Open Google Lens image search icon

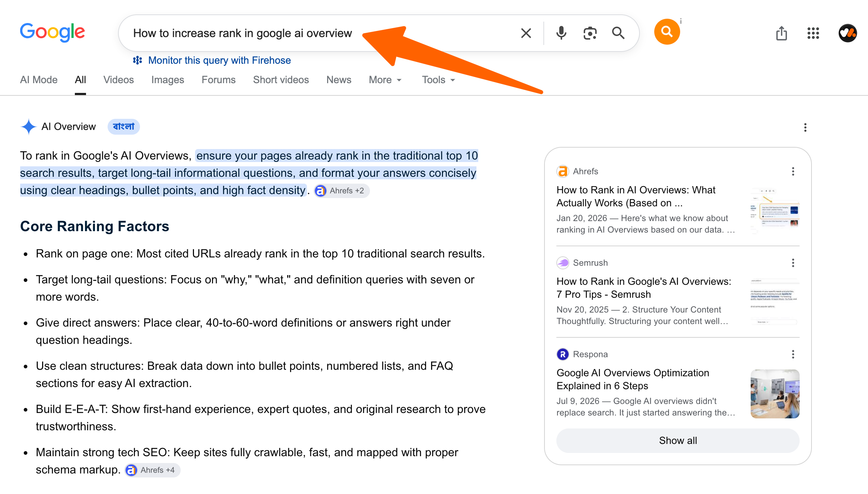click(590, 33)
